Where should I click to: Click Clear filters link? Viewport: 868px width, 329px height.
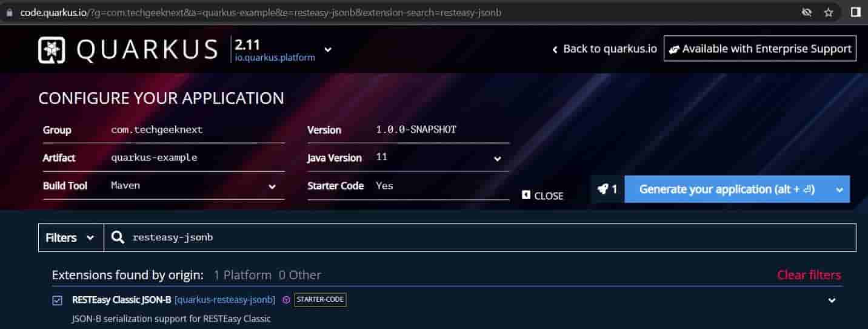[809, 275]
